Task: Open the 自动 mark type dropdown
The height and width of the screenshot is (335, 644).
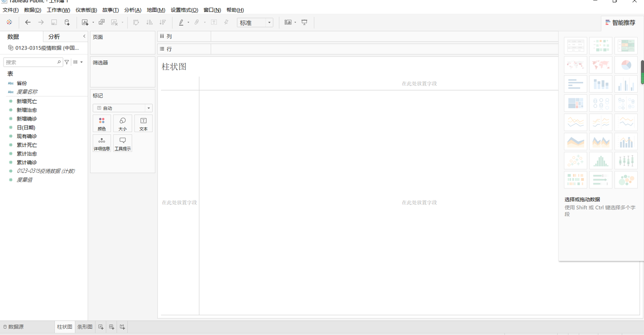Action: 123,108
